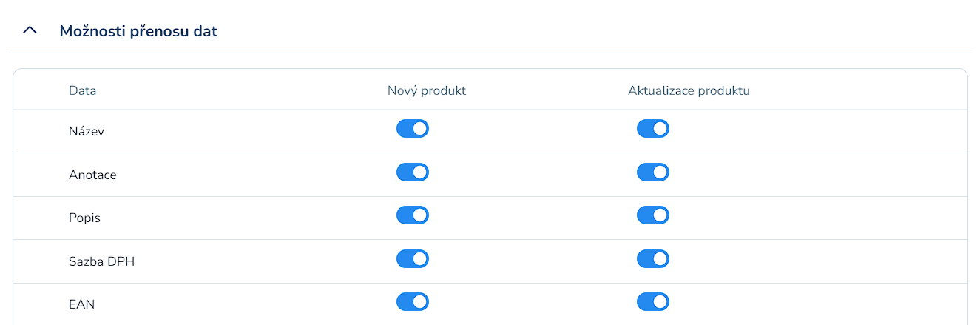Toggle Název for Aktualizace produktu
The width and height of the screenshot is (980, 325).
pos(653,129)
